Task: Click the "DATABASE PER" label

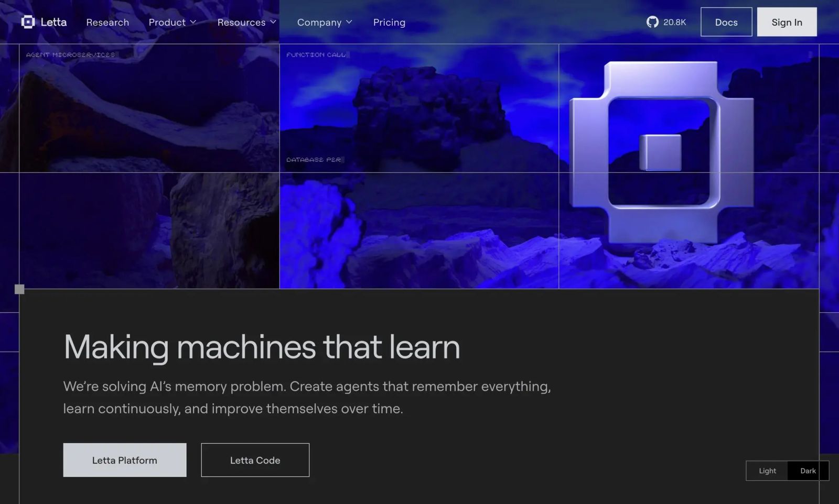Action: (x=314, y=159)
